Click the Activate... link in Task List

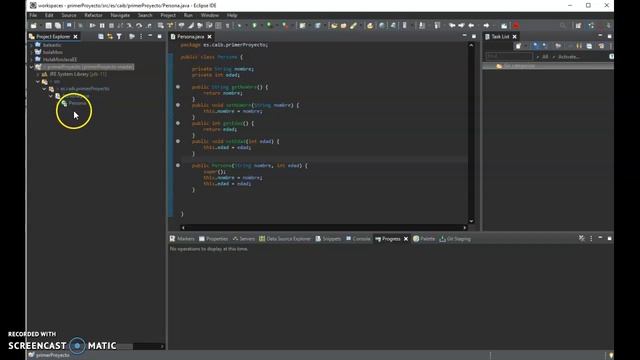pos(569,57)
